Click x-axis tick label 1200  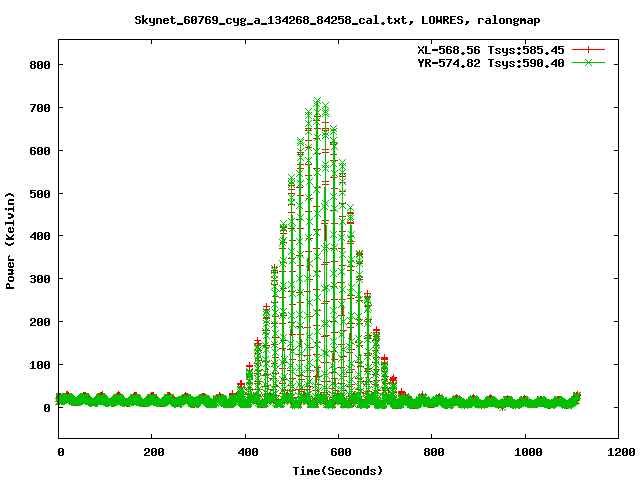click(x=621, y=452)
